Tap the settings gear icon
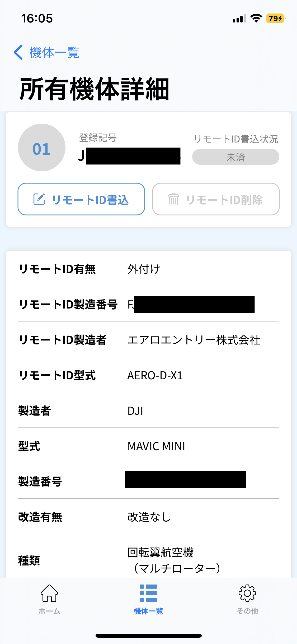The height and width of the screenshot is (644, 297). click(x=247, y=593)
